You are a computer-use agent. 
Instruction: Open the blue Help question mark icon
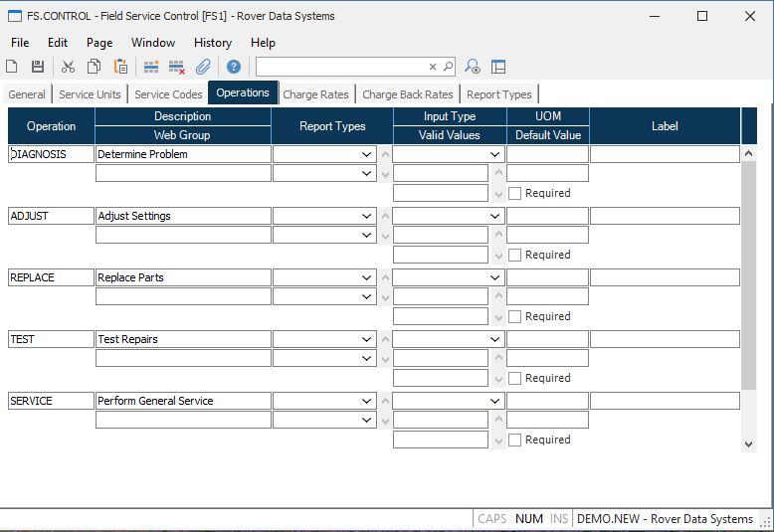[234, 67]
